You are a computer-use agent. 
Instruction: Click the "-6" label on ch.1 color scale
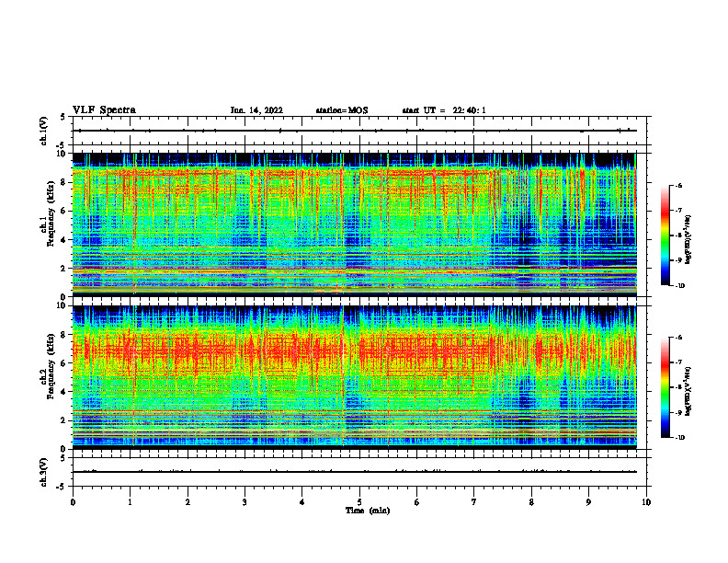(x=678, y=185)
